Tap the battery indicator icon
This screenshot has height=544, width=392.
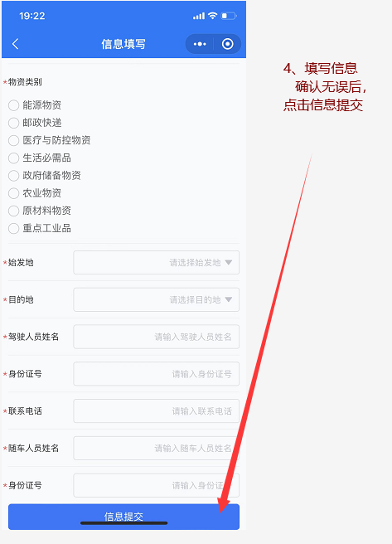229,16
